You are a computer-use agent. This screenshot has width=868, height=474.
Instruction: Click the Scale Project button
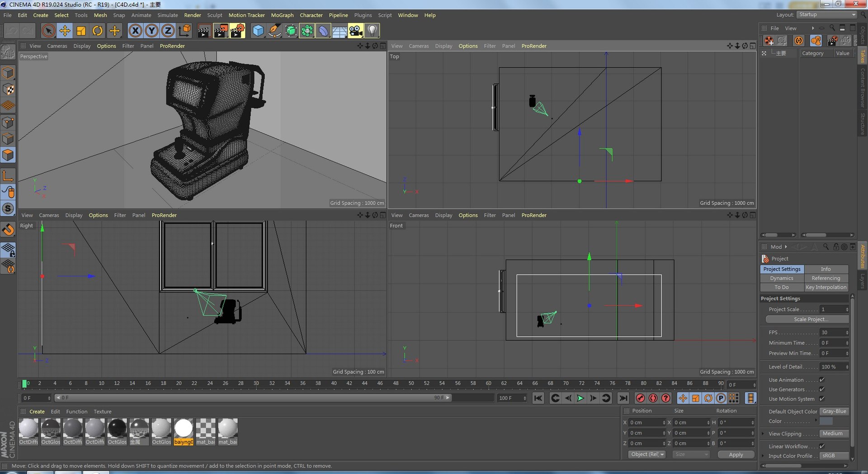(807, 319)
